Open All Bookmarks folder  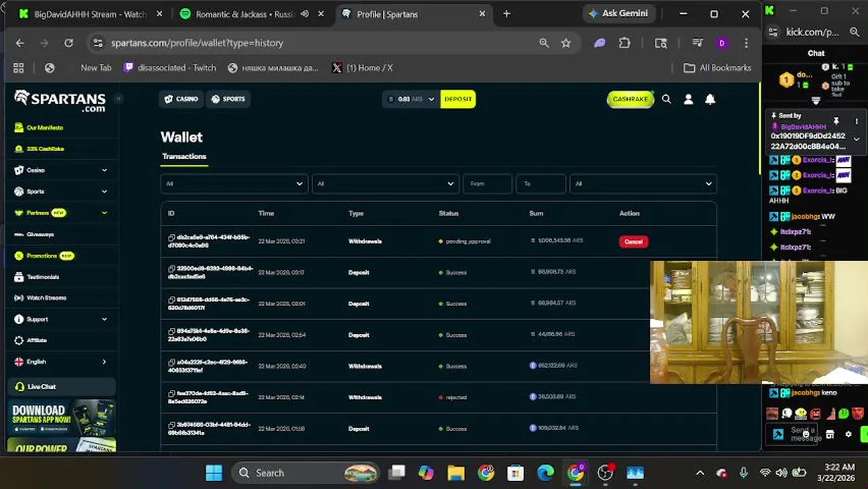point(717,68)
